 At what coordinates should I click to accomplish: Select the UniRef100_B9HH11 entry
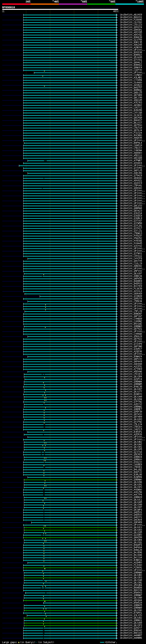coord(131,65)
